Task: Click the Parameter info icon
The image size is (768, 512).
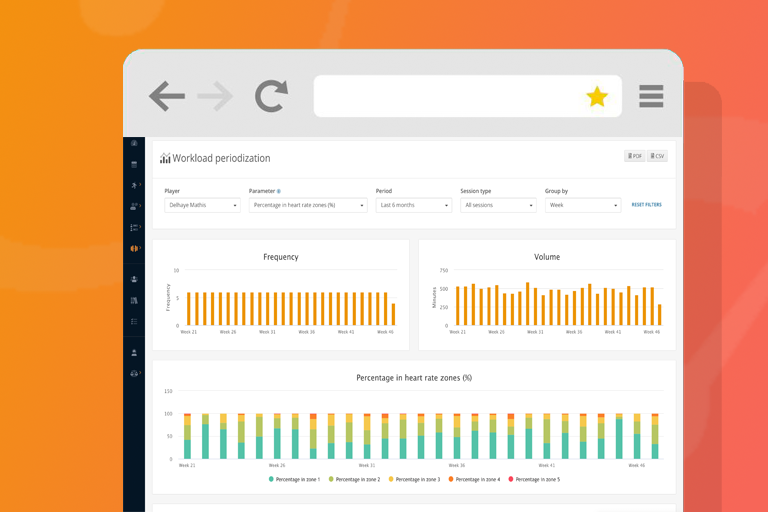Action: point(279,192)
